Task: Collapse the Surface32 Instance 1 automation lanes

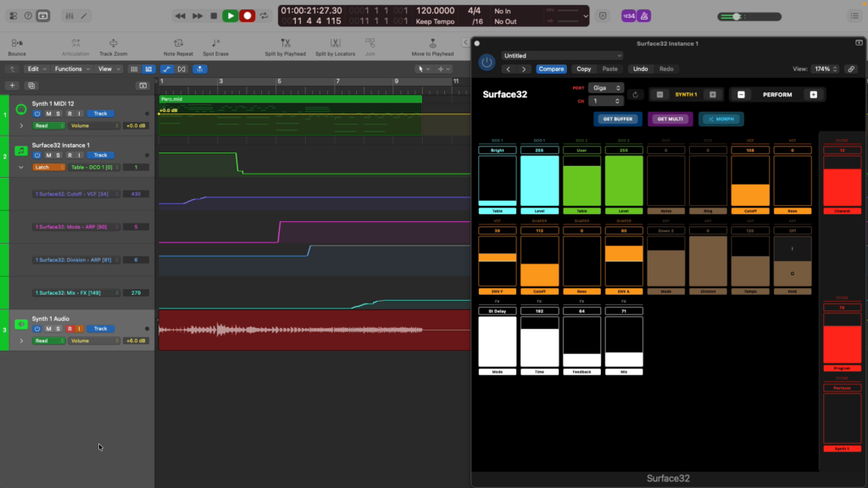Action: coord(22,168)
